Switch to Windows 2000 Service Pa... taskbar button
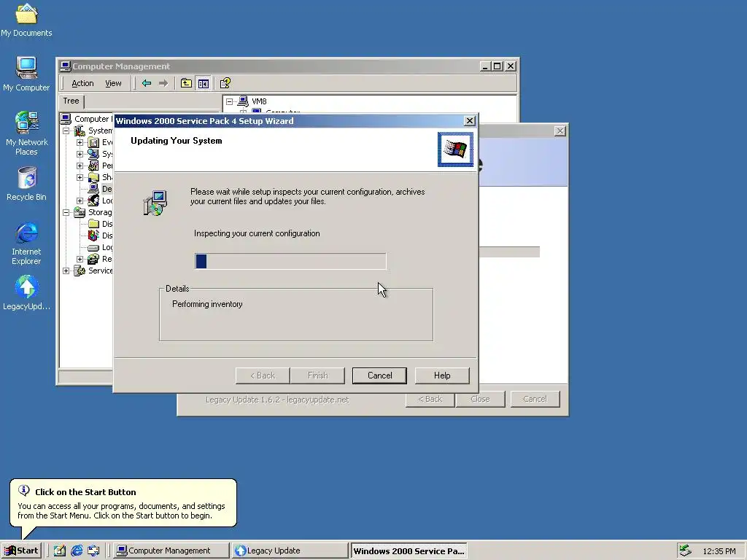Screen dimensions: 747x560 pos(409,551)
